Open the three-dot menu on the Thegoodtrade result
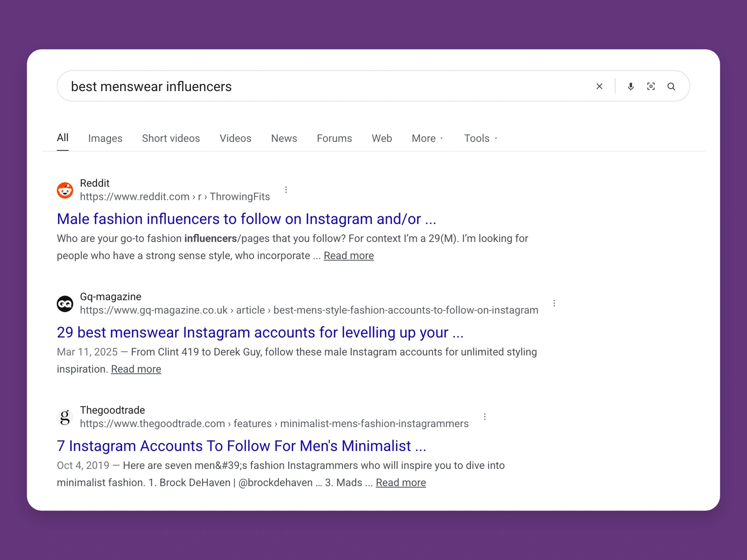This screenshot has height=560, width=747. (485, 417)
